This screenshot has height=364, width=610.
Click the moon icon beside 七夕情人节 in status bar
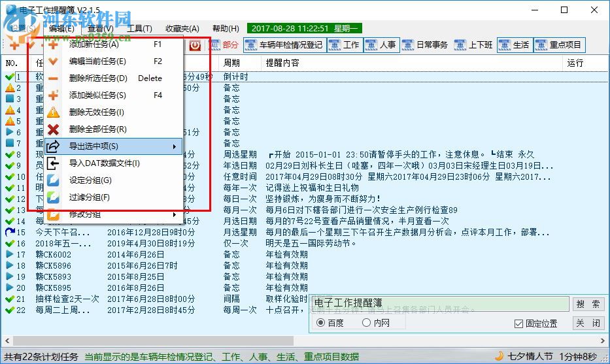tap(499, 356)
